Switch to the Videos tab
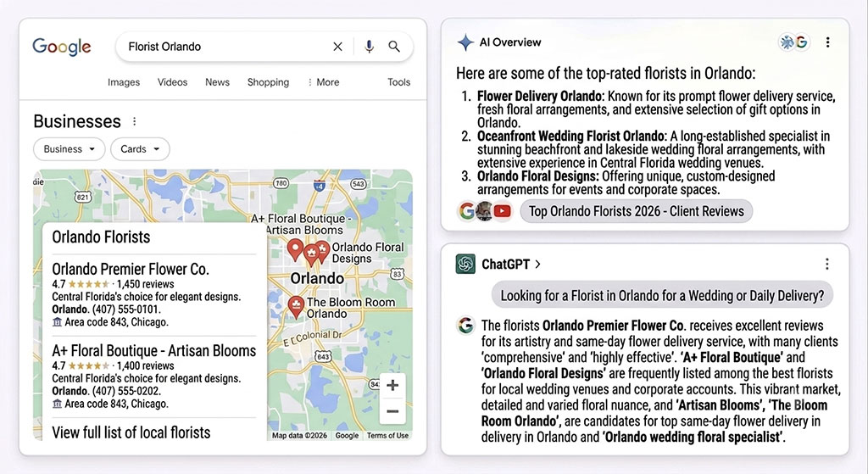The height and width of the screenshot is (474, 868). (172, 82)
